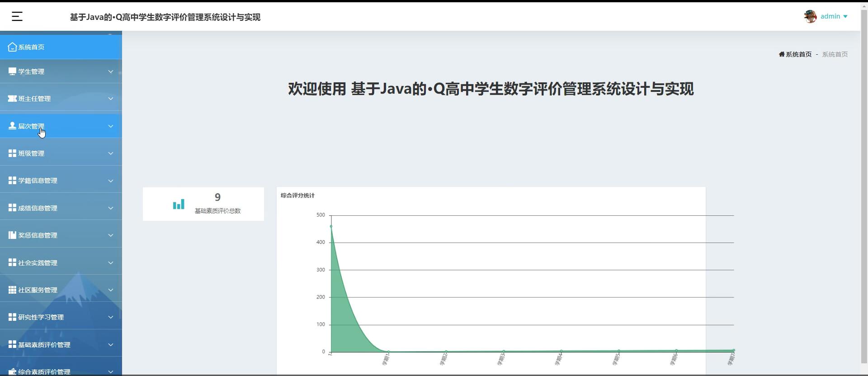Open the 基础素质评价管理 menu item
Viewport: 868px width, 376px height.
(x=61, y=345)
